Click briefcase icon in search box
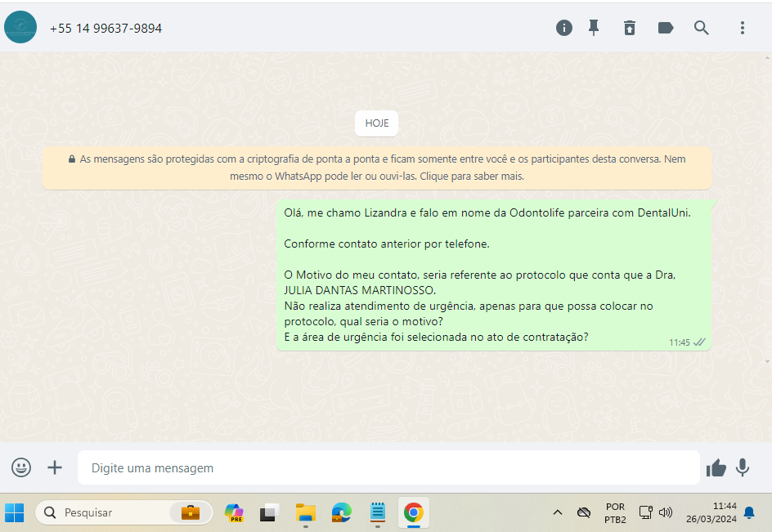Viewport: 772px width, 532px height. (191, 513)
